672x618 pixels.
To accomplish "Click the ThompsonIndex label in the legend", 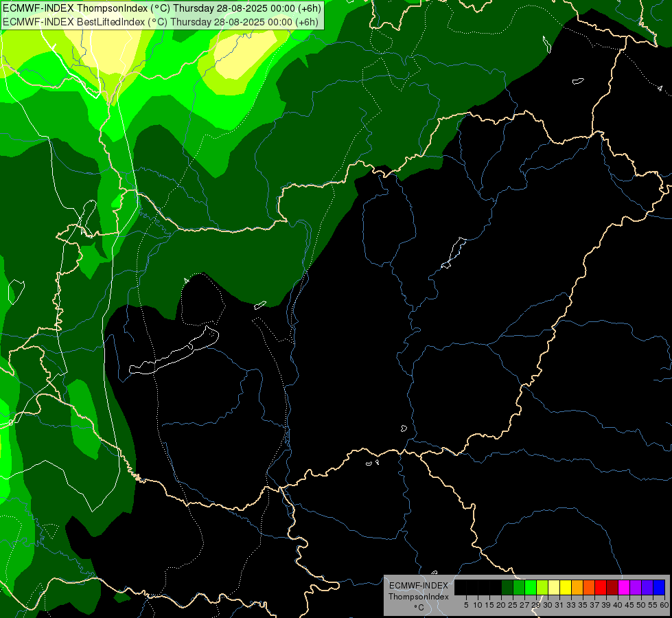I will click(419, 597).
